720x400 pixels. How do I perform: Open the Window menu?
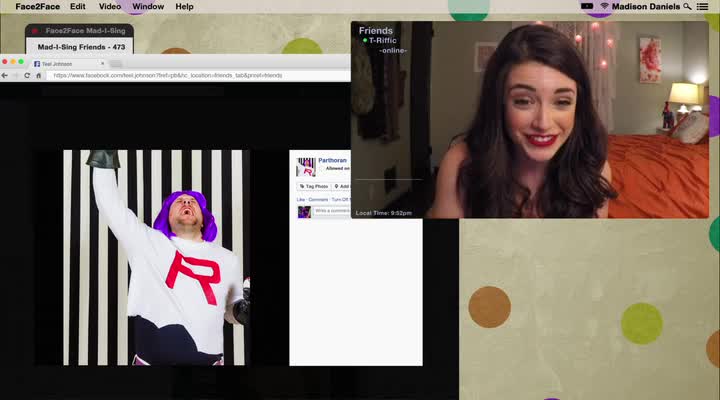[148, 7]
